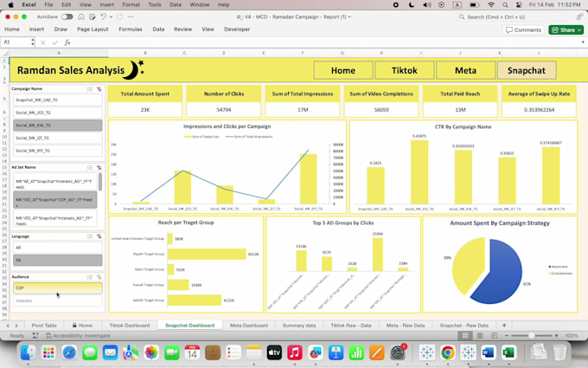Click the Home icon in the title bar

pyautogui.click(x=81, y=17)
